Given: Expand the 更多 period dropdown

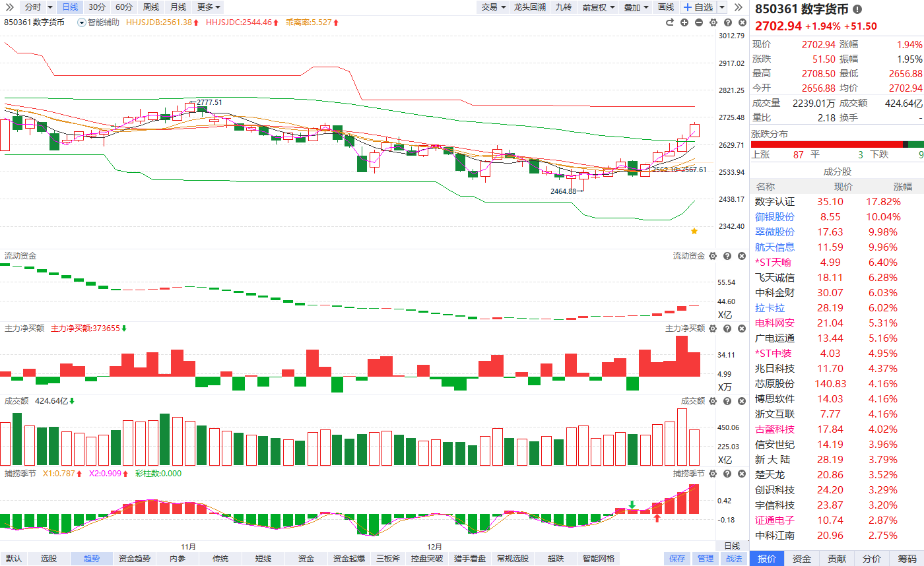Looking at the screenshot, I should (209, 7).
